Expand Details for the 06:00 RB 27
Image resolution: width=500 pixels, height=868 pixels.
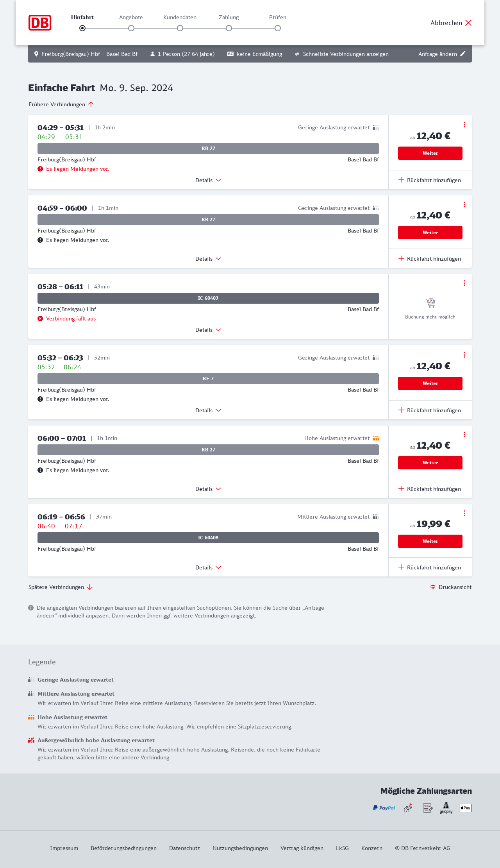[x=208, y=489]
